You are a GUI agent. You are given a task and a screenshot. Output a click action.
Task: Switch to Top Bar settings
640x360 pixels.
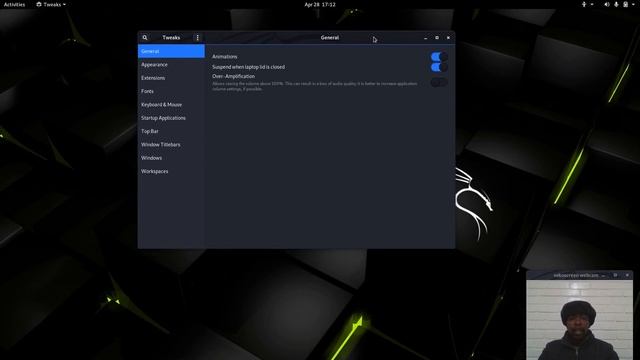[x=171, y=131]
